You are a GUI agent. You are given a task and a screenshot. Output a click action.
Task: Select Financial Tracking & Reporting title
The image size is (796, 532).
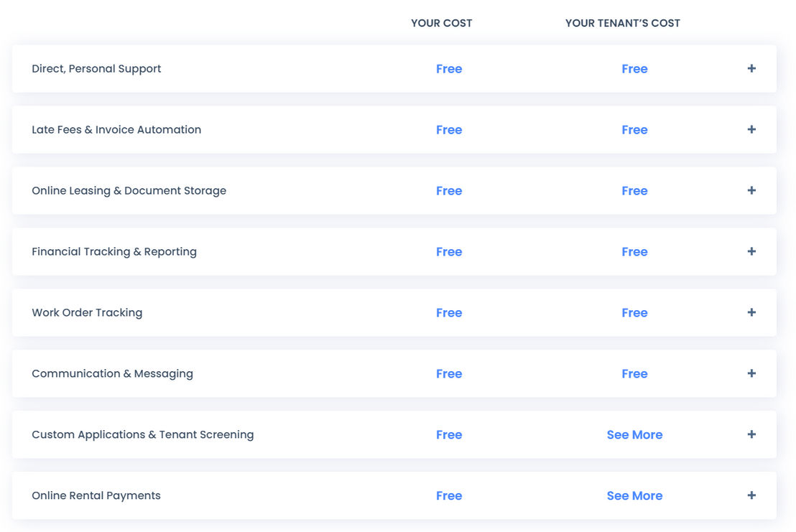pos(114,252)
